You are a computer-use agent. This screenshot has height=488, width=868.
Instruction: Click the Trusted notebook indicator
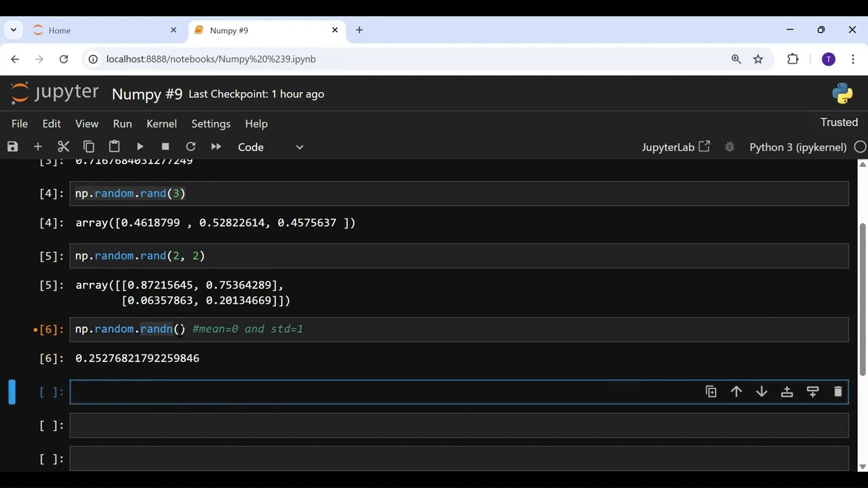(839, 123)
